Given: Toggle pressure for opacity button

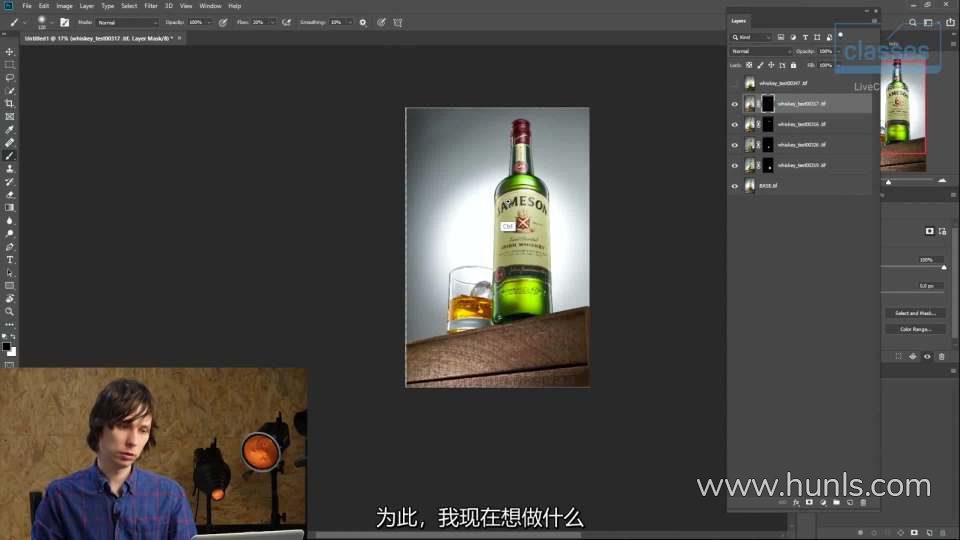Looking at the screenshot, I should pyautogui.click(x=223, y=22).
